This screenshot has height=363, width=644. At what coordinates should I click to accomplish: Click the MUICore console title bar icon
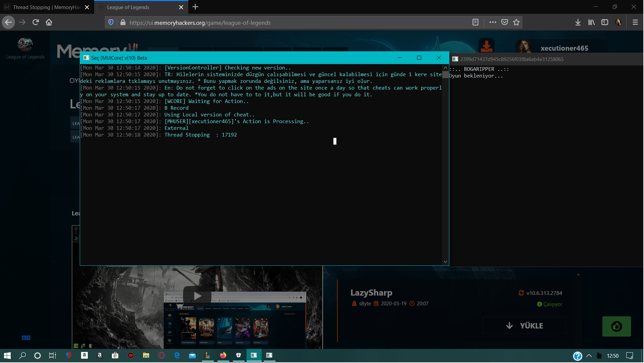click(86, 58)
